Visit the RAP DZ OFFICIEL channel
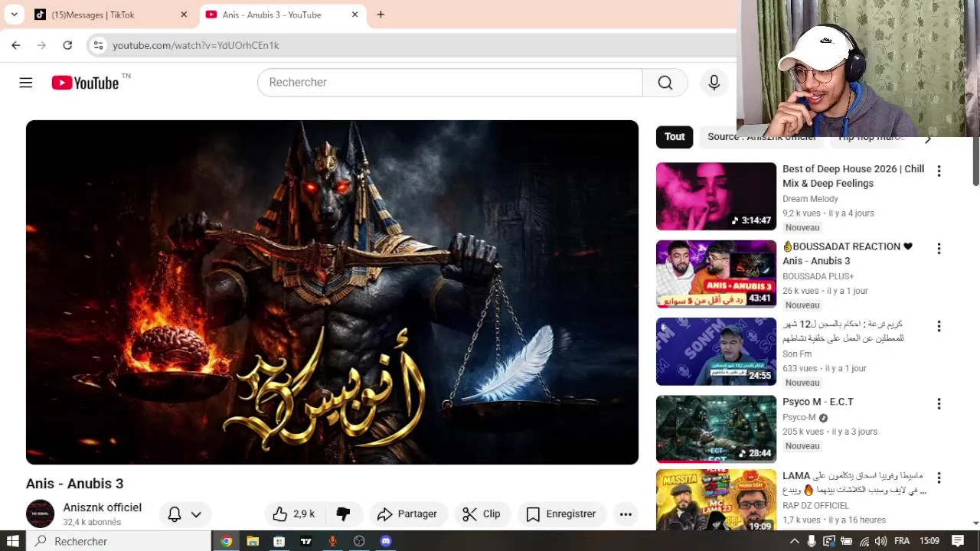This screenshot has width=980, height=551. coord(815,506)
